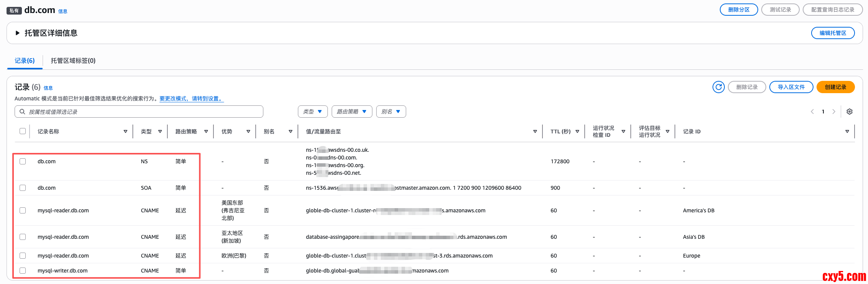Click the refresh records icon

click(x=718, y=87)
